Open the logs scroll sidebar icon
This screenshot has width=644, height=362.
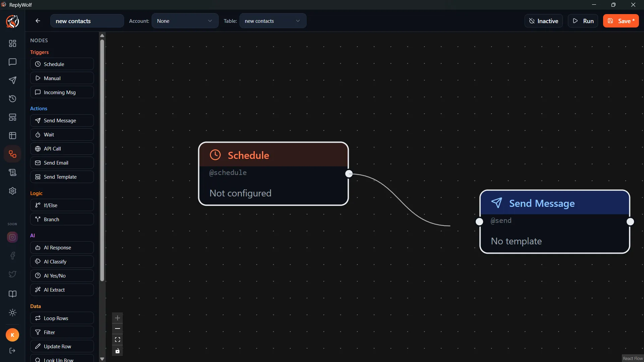click(x=12, y=172)
